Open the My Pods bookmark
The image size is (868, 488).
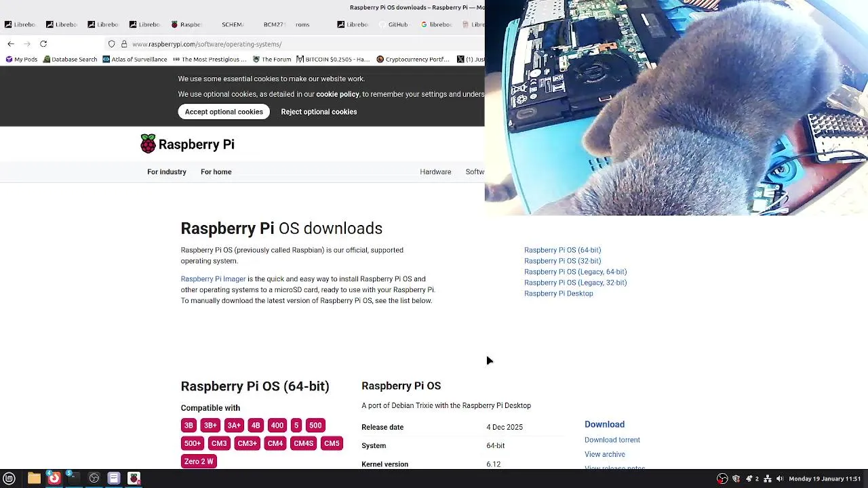pyautogui.click(x=22, y=60)
